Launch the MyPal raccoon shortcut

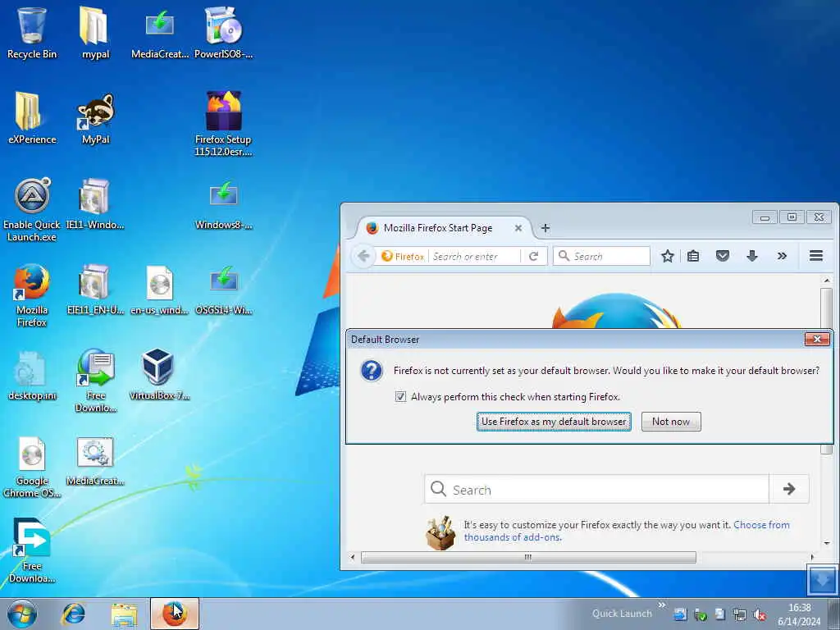click(95, 118)
